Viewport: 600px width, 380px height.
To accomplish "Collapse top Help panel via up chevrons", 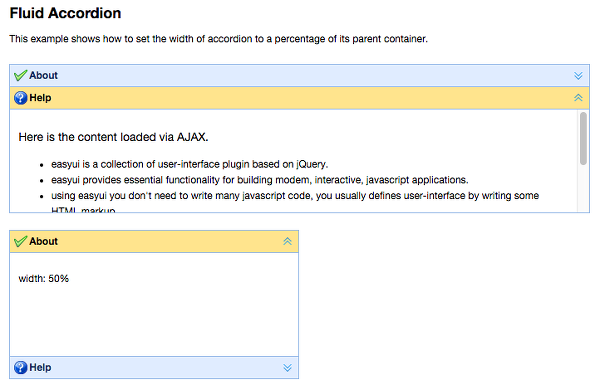I will point(578,98).
